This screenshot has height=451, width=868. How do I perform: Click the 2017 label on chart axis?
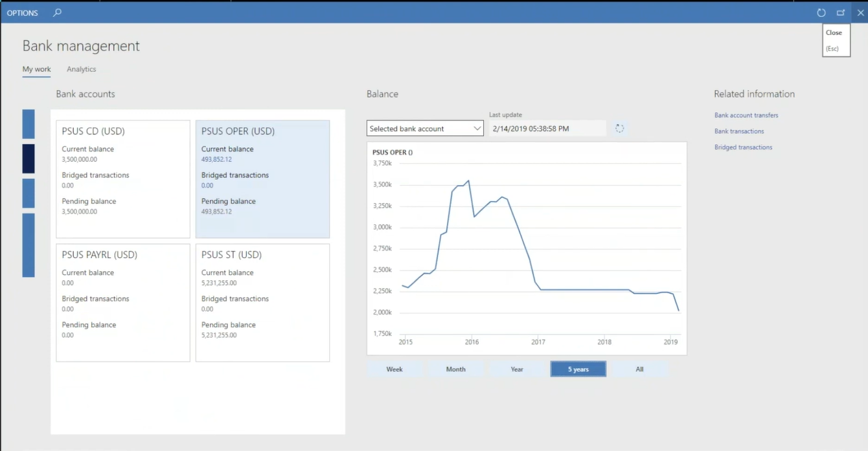coord(538,342)
